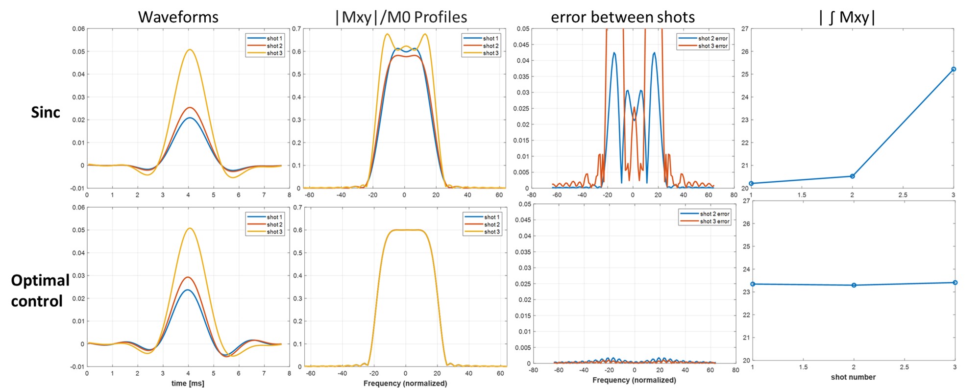Select shot 3 data marker in Sinc integral plot
980x388 pixels.
[953, 69]
